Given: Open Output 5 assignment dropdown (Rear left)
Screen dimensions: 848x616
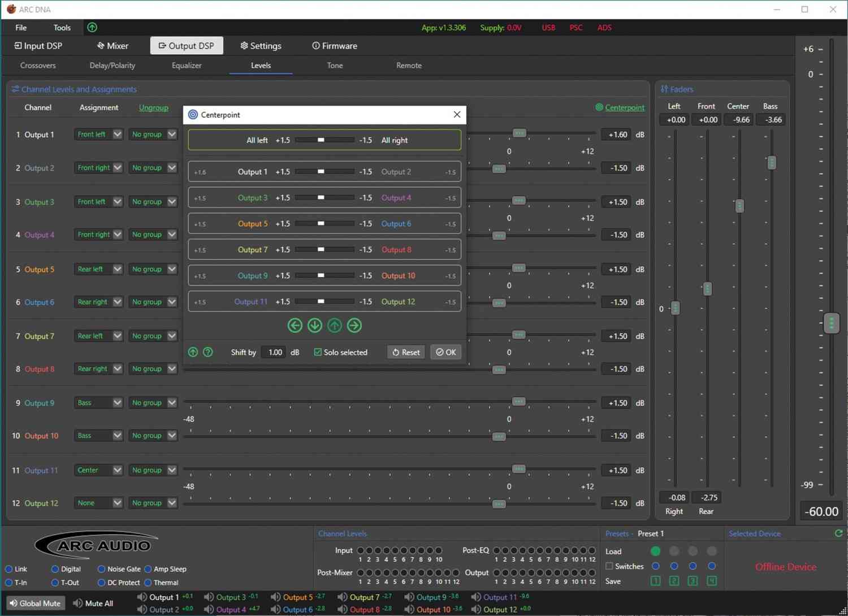Looking at the screenshot, I should pyautogui.click(x=98, y=269).
